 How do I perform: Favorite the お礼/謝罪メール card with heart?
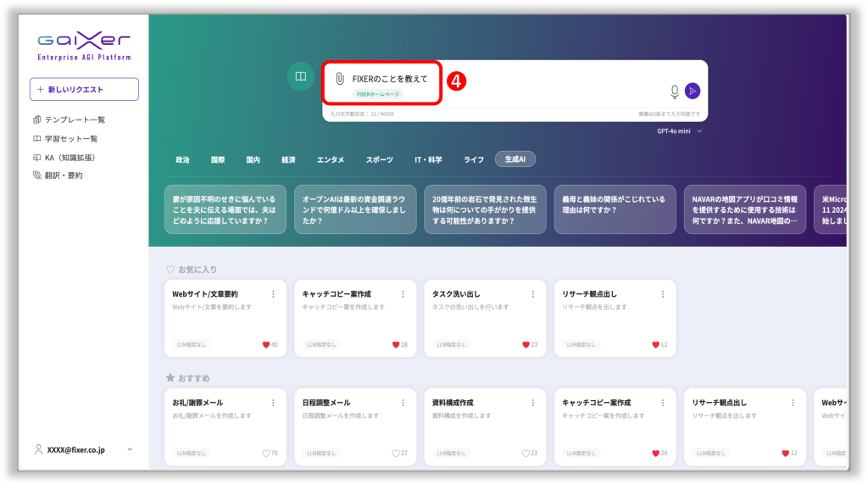265,453
